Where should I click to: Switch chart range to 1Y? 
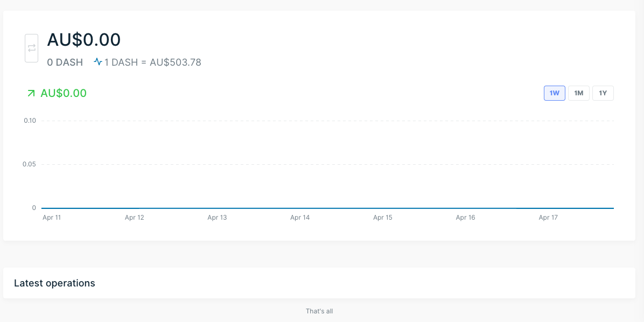pyautogui.click(x=603, y=93)
